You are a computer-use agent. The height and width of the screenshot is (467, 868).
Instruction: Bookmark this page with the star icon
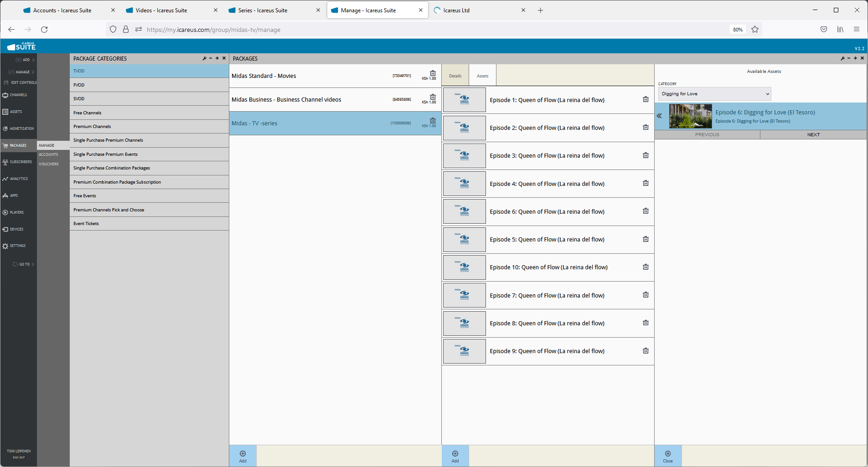[x=755, y=30]
